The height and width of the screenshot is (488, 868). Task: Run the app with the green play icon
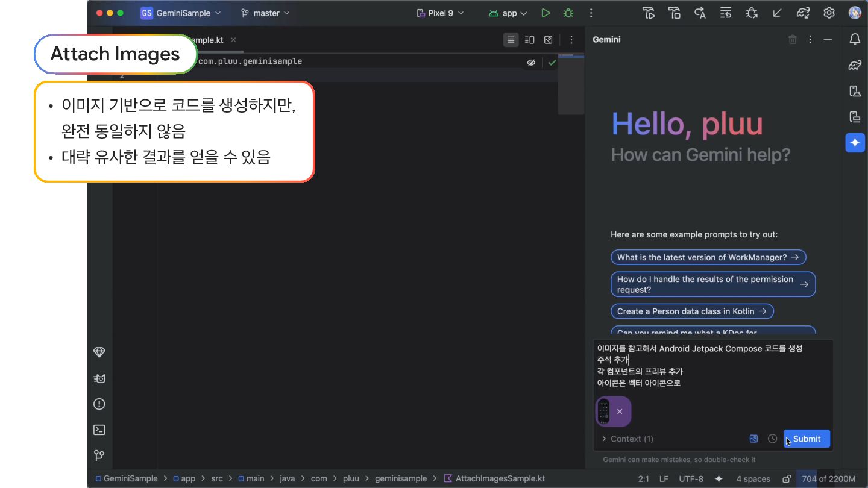click(x=546, y=13)
